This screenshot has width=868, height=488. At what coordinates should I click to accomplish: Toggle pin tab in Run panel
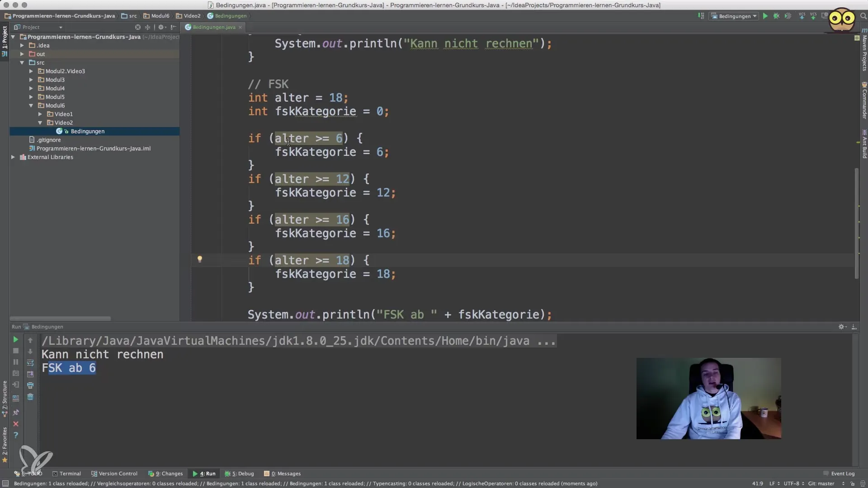(x=16, y=412)
